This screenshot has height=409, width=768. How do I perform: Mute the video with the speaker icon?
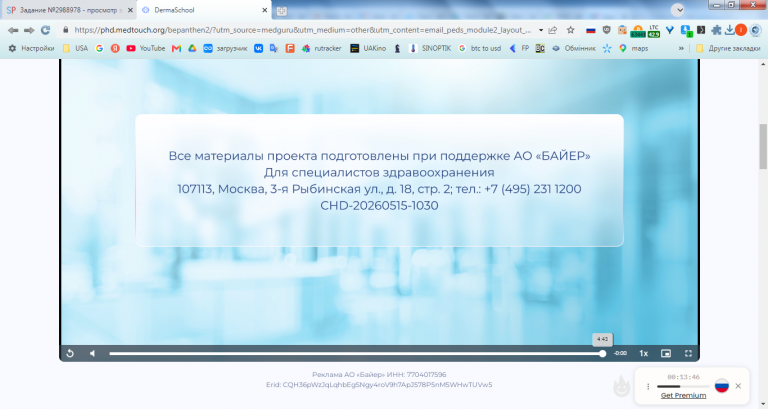92,353
